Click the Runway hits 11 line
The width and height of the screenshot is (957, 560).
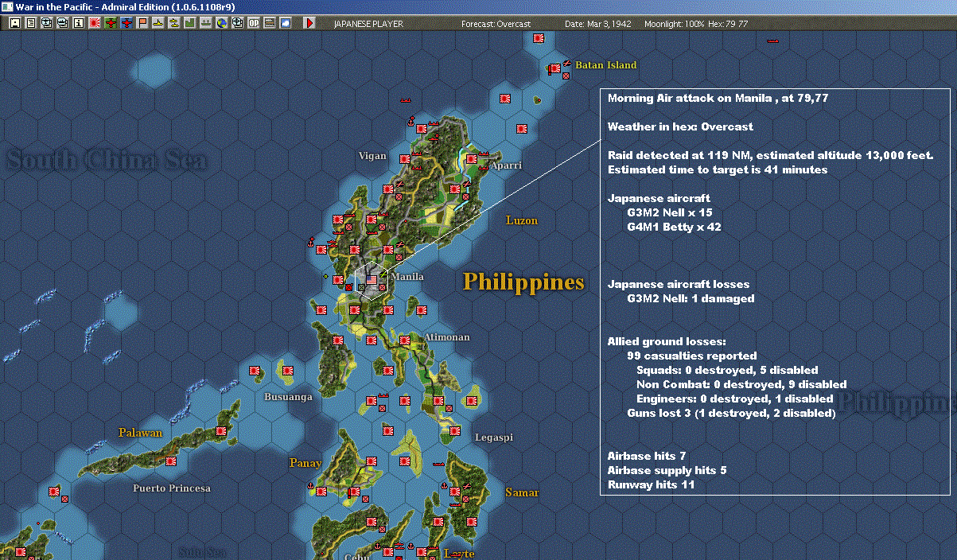(652, 485)
